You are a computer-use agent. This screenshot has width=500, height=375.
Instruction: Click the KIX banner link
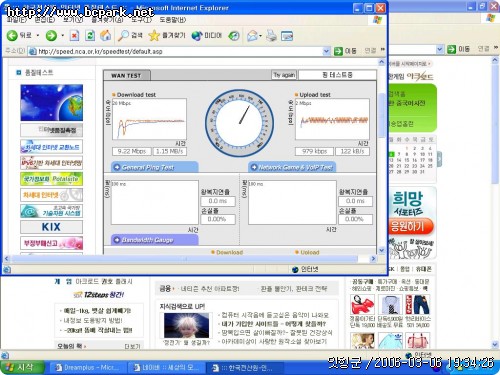pos(51,227)
